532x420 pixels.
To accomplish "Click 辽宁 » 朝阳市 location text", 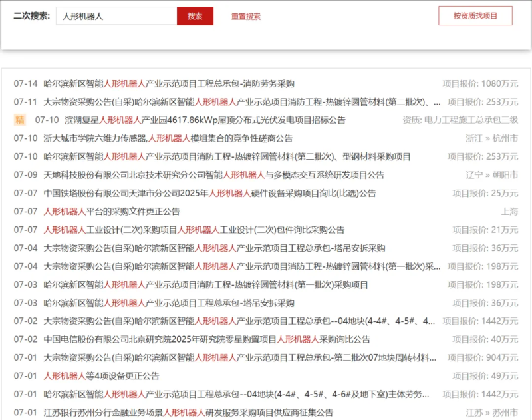I will [x=492, y=175].
